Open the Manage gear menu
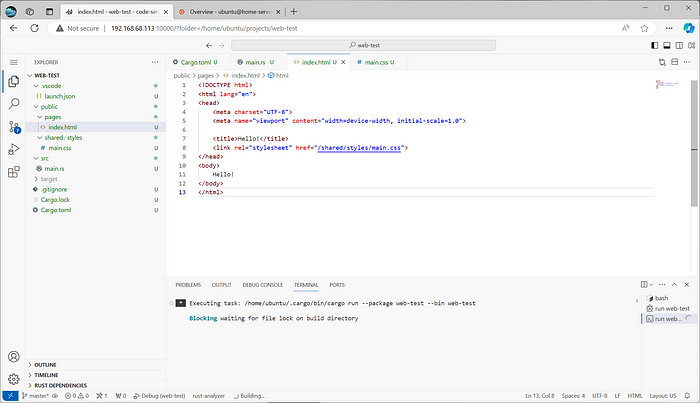 pyautogui.click(x=14, y=377)
